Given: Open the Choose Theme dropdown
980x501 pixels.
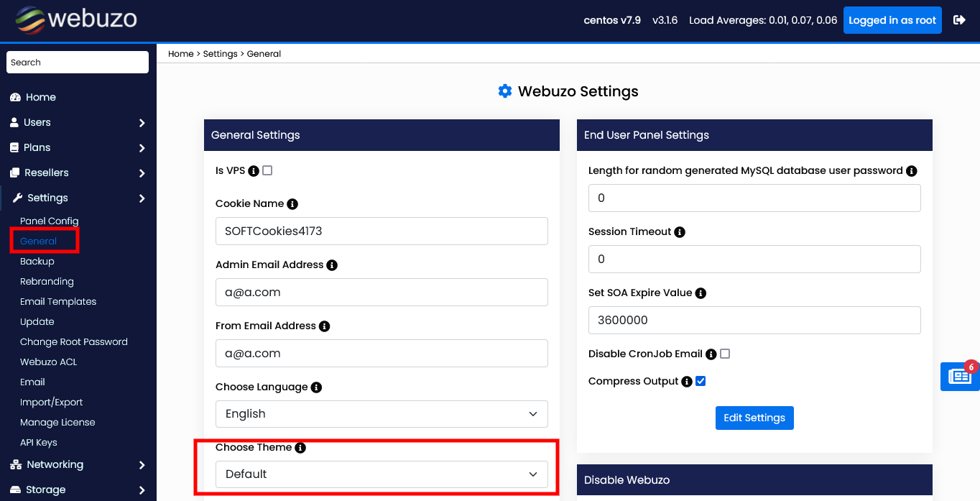Looking at the screenshot, I should [x=382, y=474].
